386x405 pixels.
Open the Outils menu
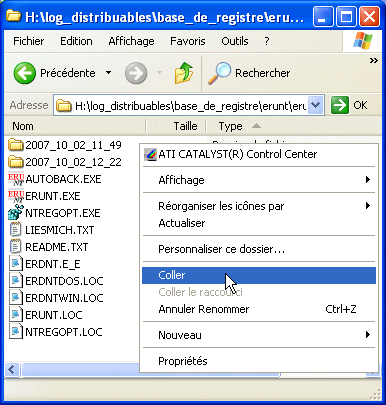pos(235,41)
